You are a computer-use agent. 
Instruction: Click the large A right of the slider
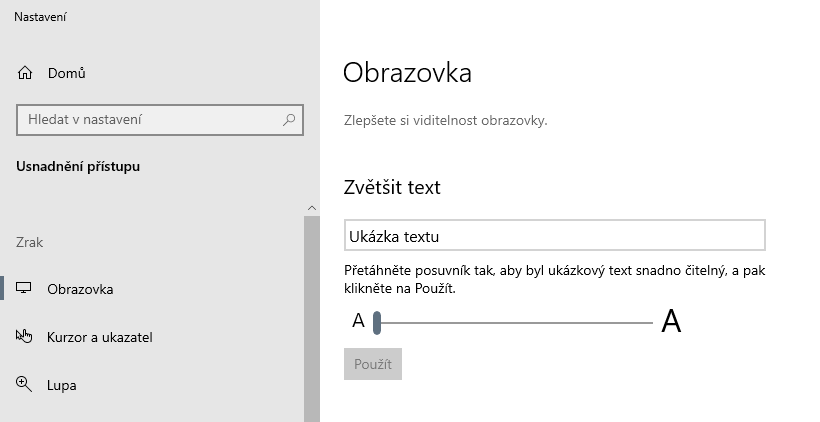pyautogui.click(x=671, y=322)
